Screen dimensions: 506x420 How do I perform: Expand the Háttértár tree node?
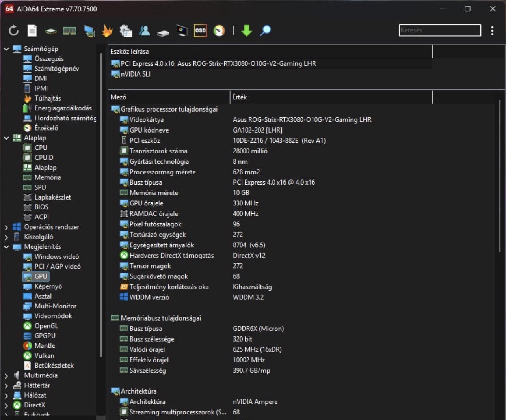(6, 385)
